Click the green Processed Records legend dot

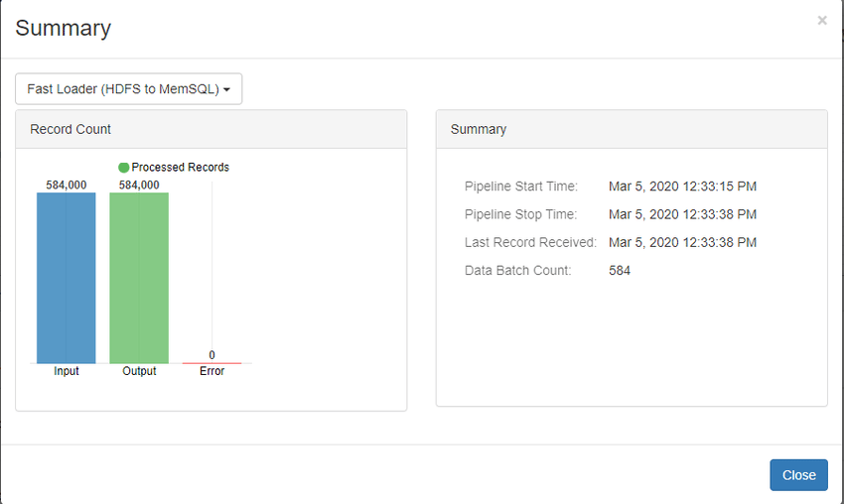pos(124,168)
